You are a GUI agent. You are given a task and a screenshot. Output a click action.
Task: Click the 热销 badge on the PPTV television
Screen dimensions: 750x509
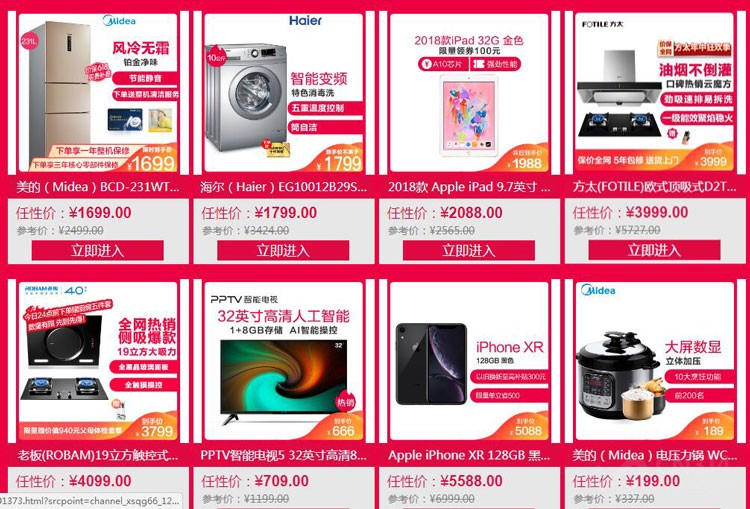pyautogui.click(x=345, y=402)
